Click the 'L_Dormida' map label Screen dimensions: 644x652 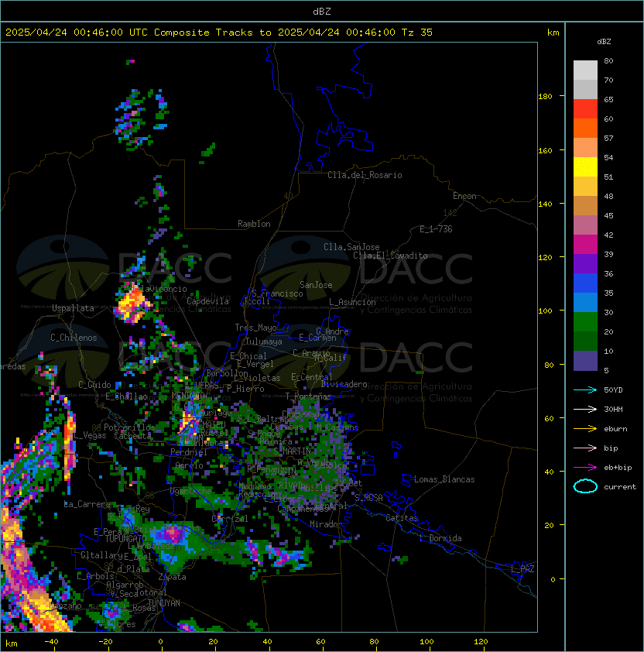point(440,538)
